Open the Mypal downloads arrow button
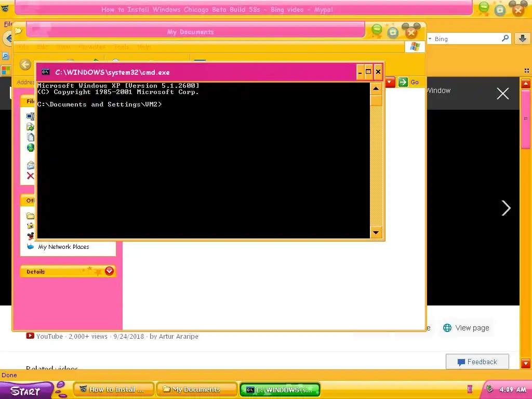532x399 pixels. tap(523, 38)
